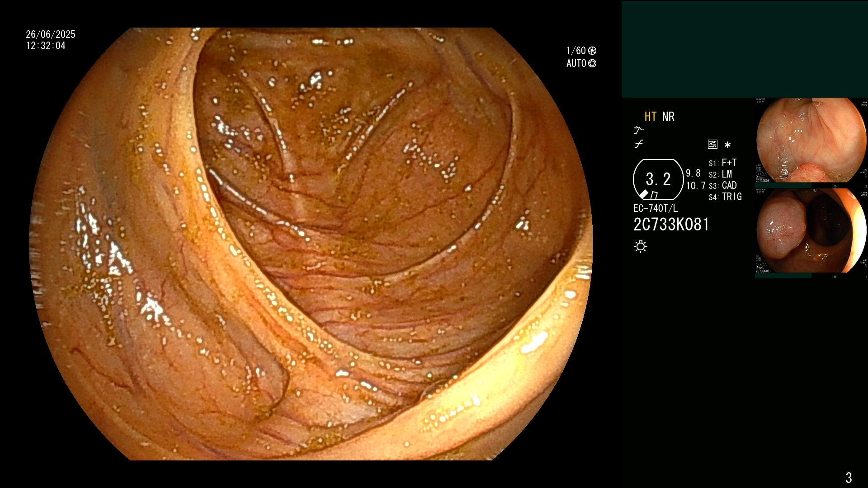Click the 10.7 diameter value
The image size is (868, 488).
click(696, 186)
